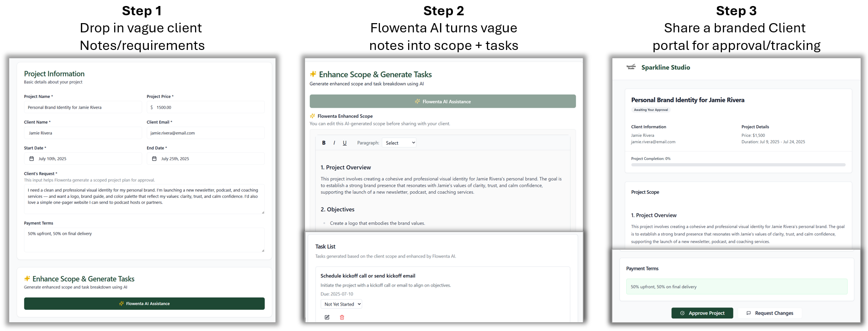Delete the kickoff task using the trash icon
868x331 pixels.
tap(342, 317)
